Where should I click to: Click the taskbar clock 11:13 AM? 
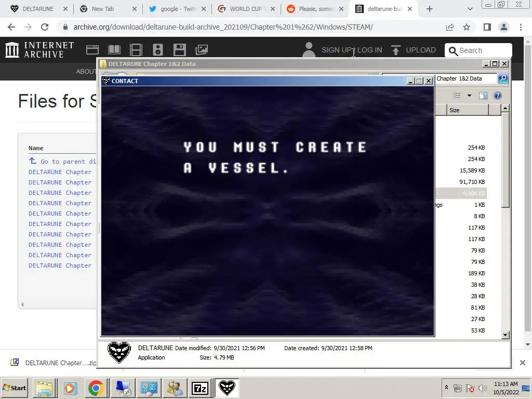(x=506, y=384)
